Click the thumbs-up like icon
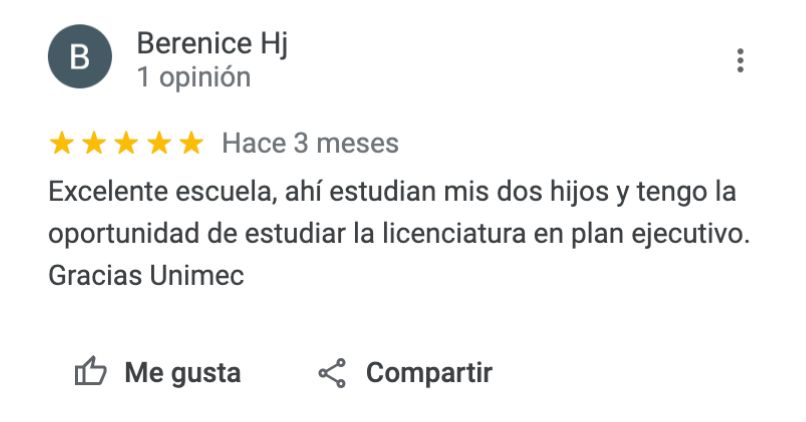Image resolution: width=806 pixels, height=422 pixels. (x=91, y=374)
